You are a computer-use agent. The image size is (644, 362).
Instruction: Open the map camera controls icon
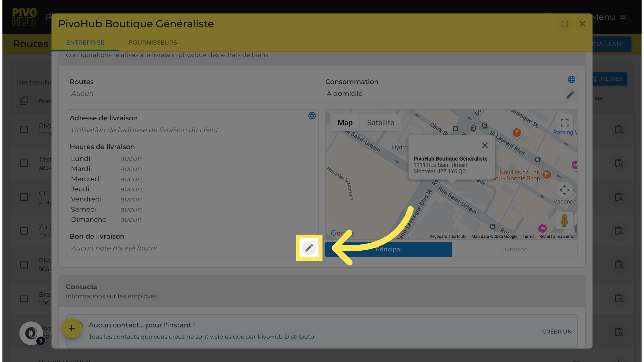[x=565, y=190]
